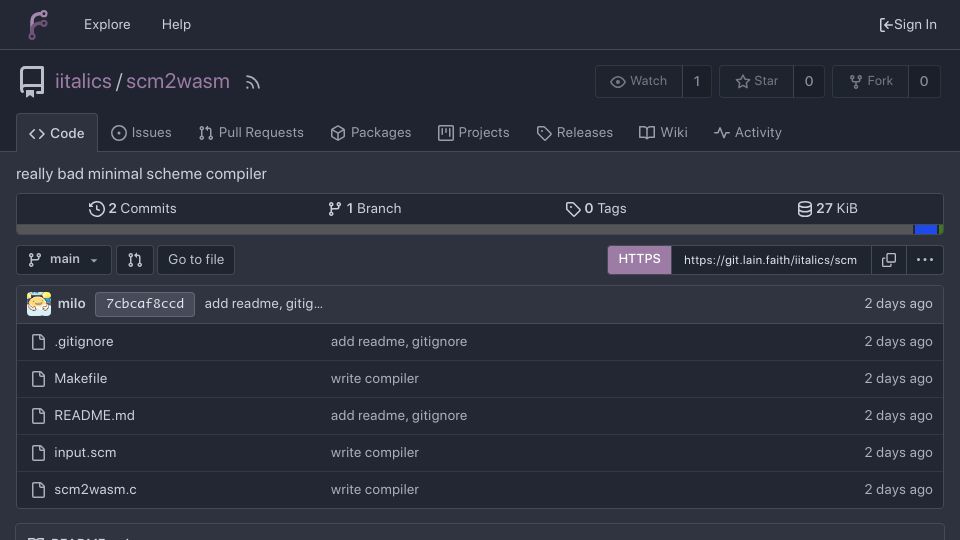Viewport: 960px width, 540px height.
Task: Open the Packages tab
Action: tap(370, 133)
